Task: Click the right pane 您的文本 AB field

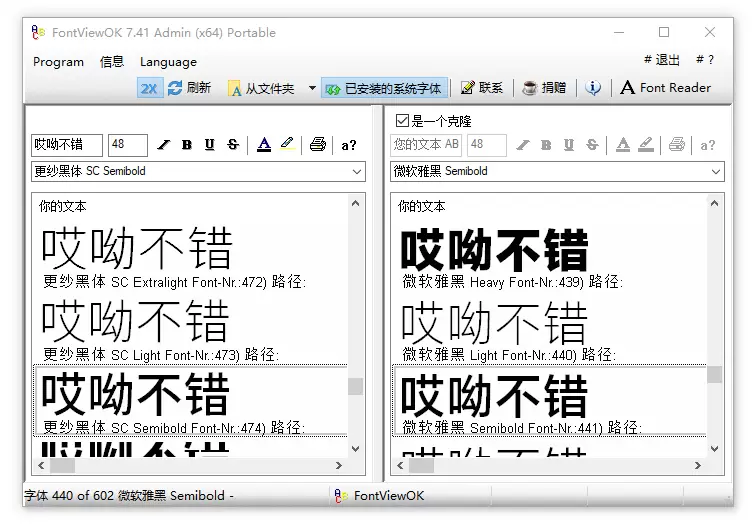Action: 426,145
